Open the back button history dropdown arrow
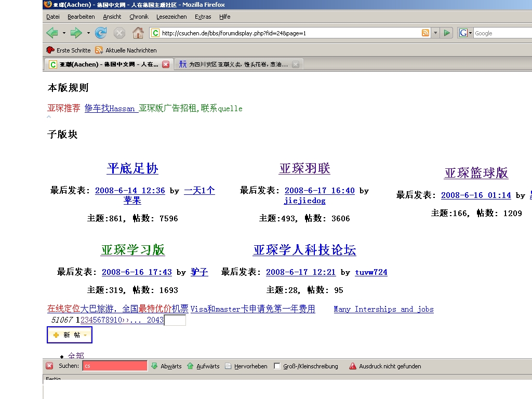 (64, 33)
